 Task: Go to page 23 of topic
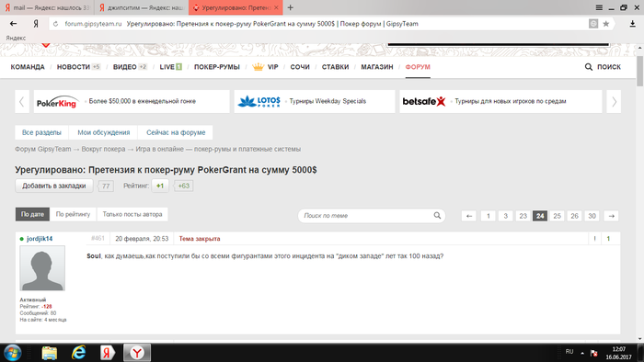click(523, 216)
